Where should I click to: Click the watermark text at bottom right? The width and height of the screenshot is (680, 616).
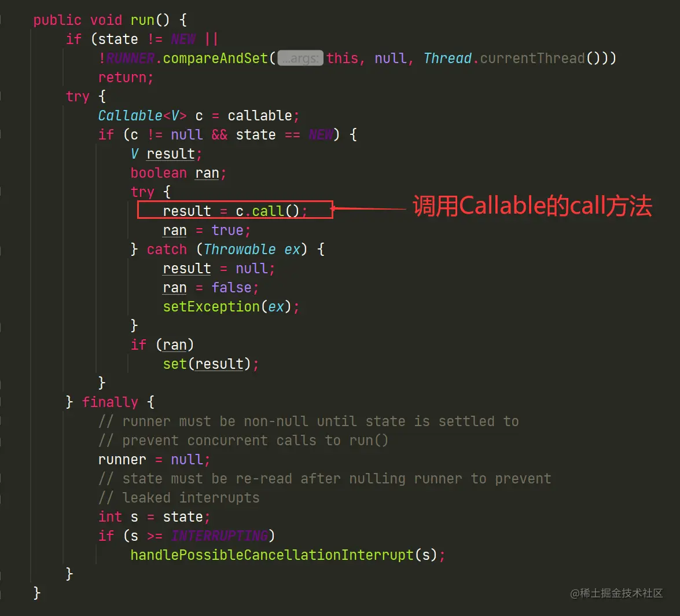[616, 593]
